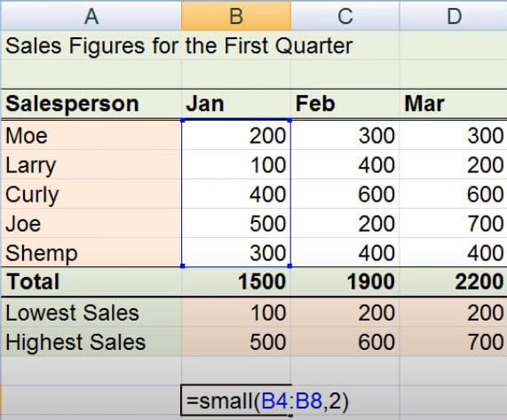
Task: Select column A header
Action: 91,16
